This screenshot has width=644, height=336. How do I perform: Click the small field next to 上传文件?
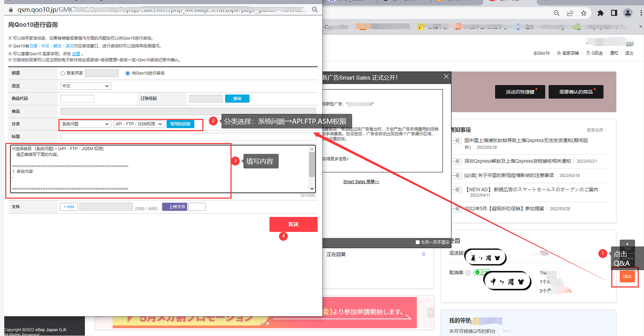click(x=197, y=207)
